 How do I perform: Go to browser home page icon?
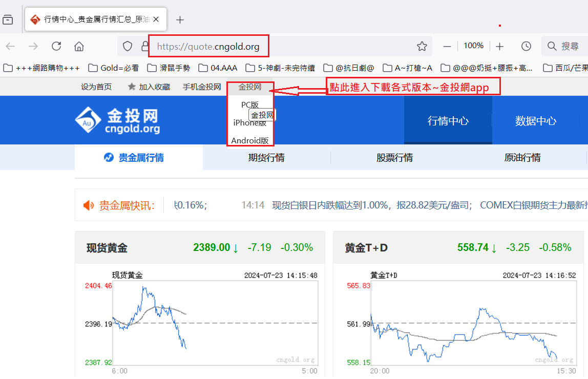[79, 46]
